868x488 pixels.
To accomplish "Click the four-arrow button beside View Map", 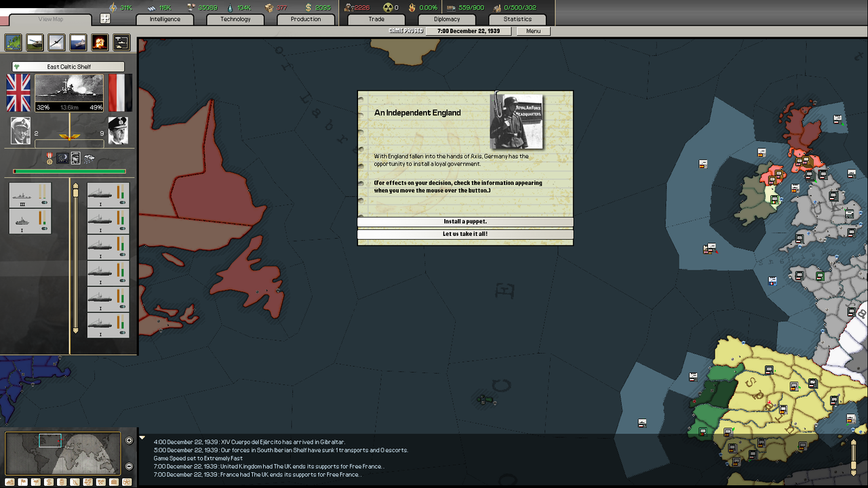I will pyautogui.click(x=105, y=19).
